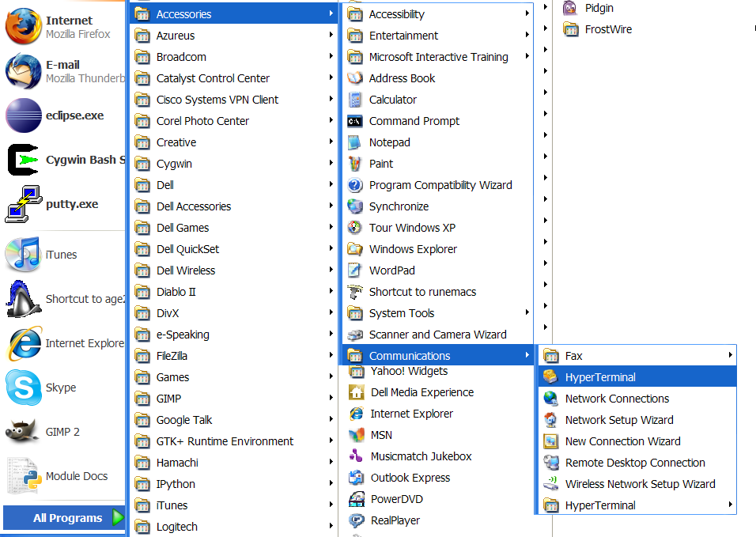Open New Connection Wizard icon
The height and width of the screenshot is (537, 756).
click(x=550, y=441)
